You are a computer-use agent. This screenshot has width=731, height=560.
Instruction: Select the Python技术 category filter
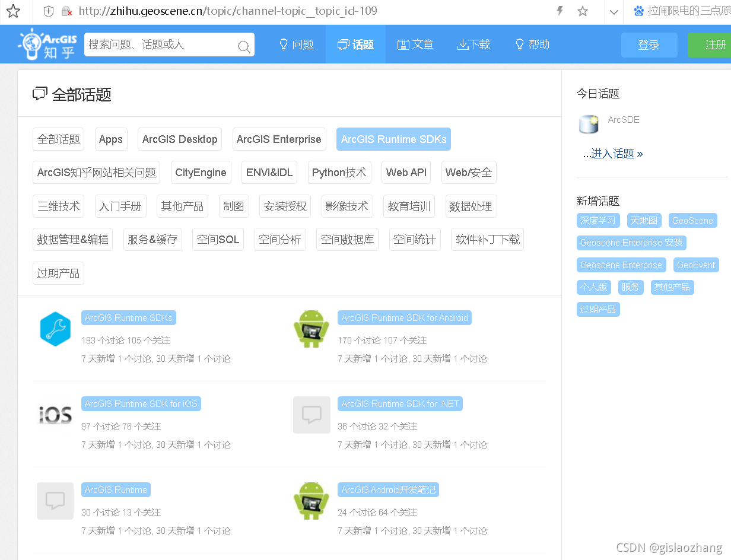click(x=339, y=173)
